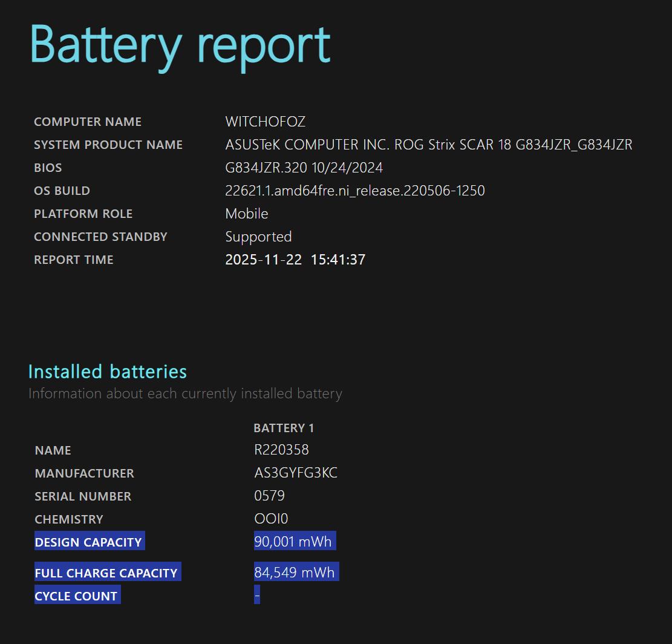This screenshot has width=672, height=644.
Task: Click the connected standby value Supported
Action: [x=258, y=237]
